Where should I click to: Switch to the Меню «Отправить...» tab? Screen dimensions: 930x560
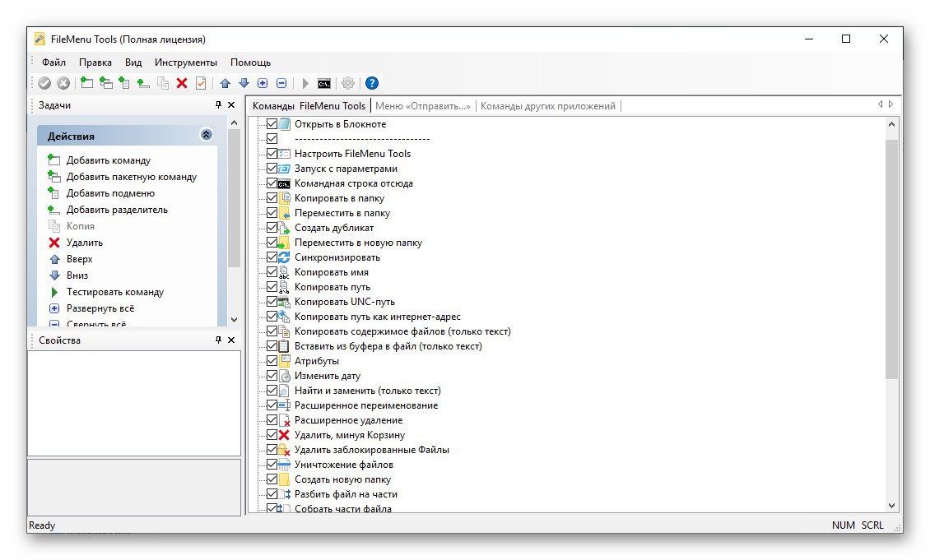[422, 106]
